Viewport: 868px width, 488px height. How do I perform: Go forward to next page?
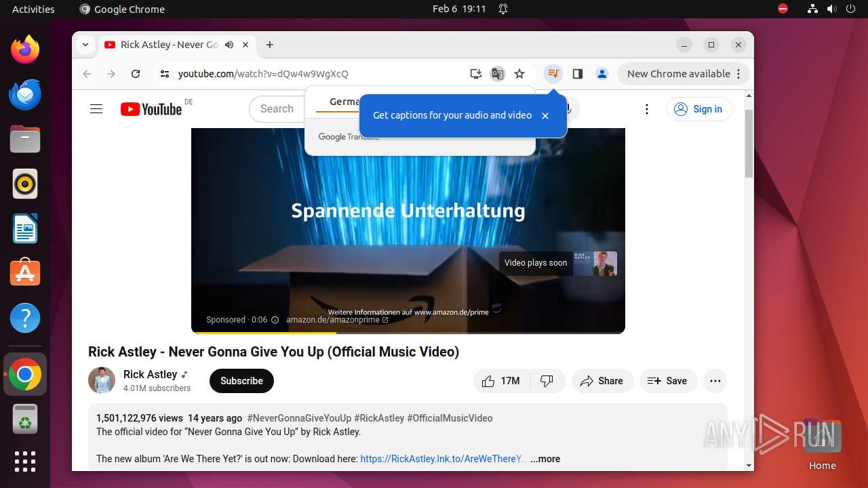tap(111, 74)
